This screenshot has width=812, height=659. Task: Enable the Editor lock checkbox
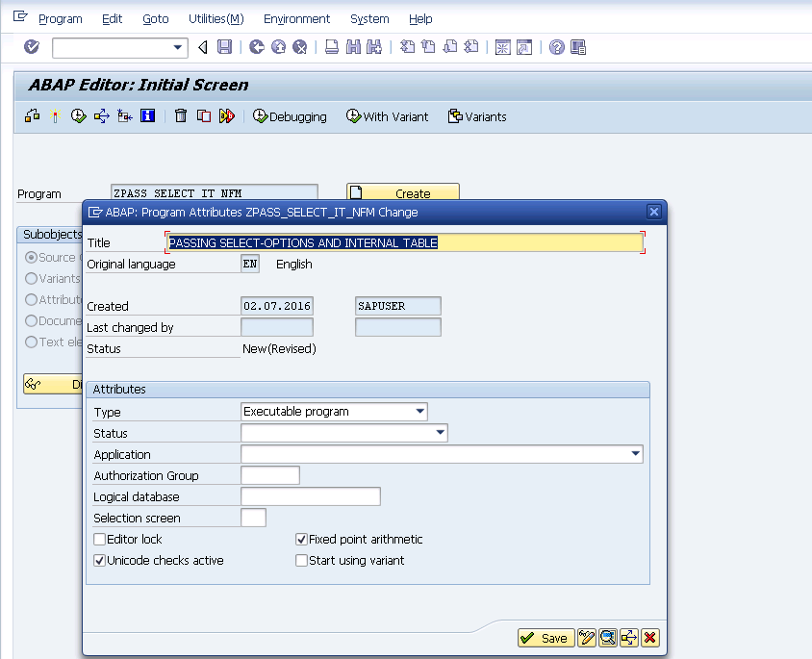[98, 539]
